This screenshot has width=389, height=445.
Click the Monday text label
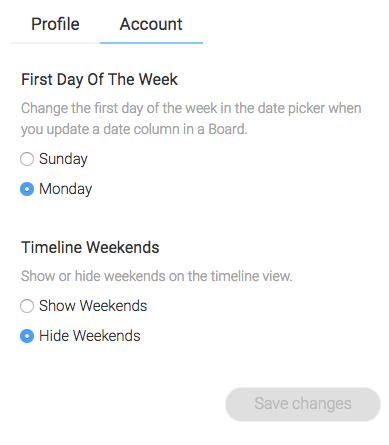click(x=66, y=189)
